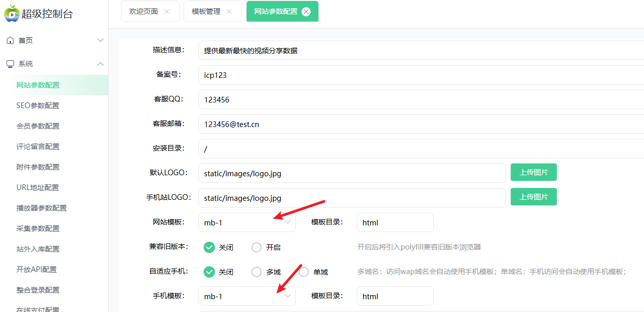Open the 手机模板 dropdown
Image resolution: width=644 pixels, height=312 pixels.
pyautogui.click(x=247, y=297)
